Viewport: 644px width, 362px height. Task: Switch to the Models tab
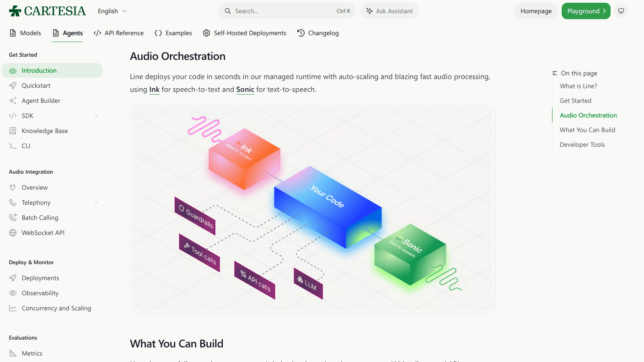[25, 33]
